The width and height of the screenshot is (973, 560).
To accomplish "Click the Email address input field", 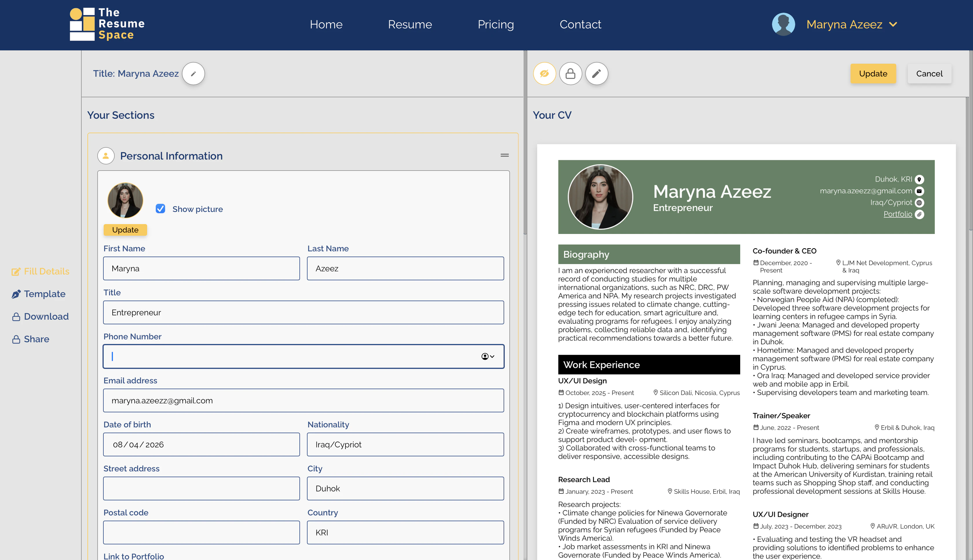I will [x=303, y=400].
